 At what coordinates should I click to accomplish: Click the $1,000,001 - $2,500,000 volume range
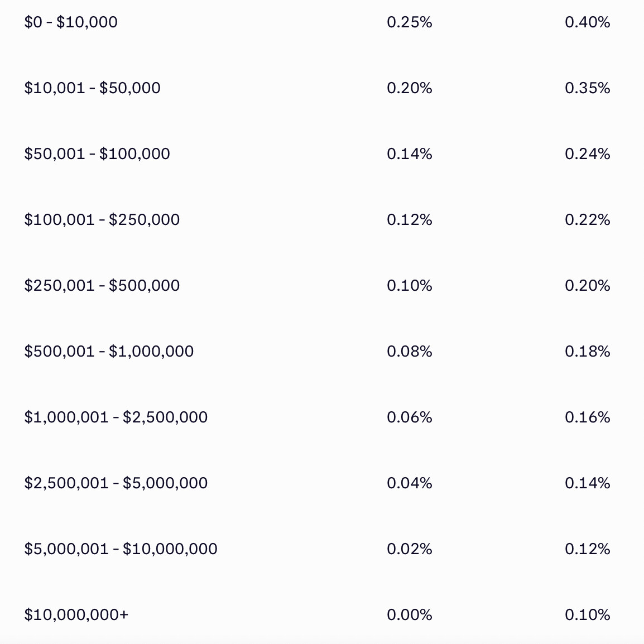116,417
